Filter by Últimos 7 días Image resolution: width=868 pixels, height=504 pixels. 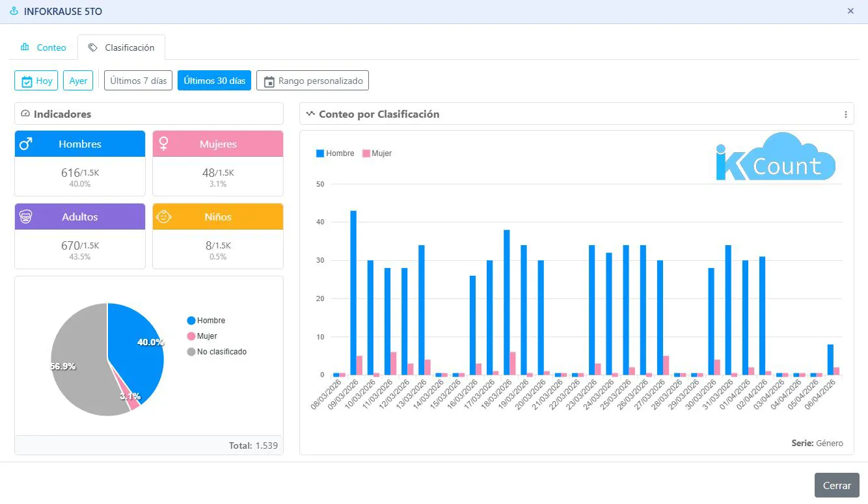tap(138, 81)
